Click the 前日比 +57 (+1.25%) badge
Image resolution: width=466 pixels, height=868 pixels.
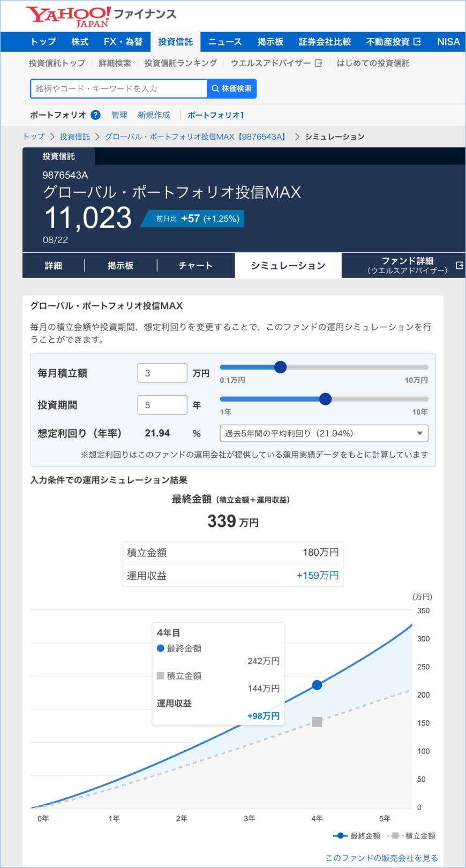click(x=193, y=218)
